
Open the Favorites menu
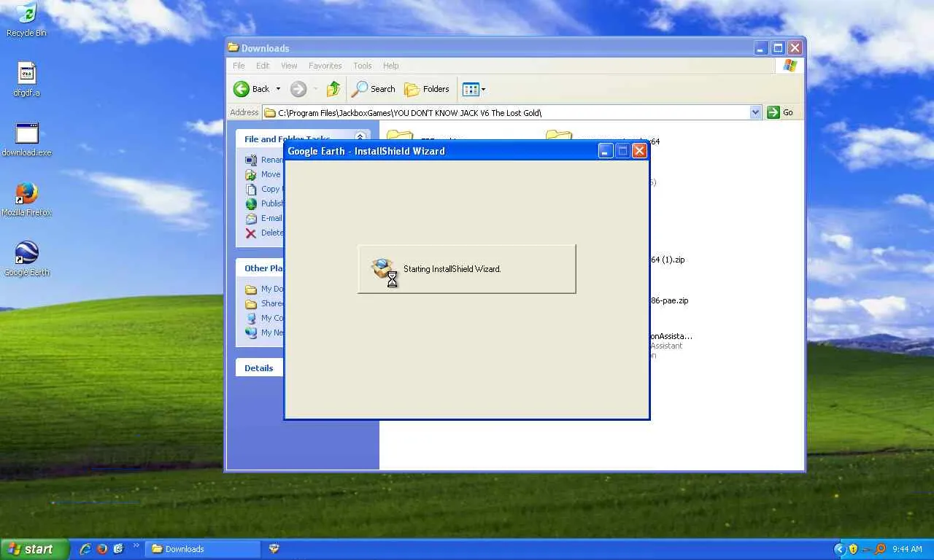(x=325, y=66)
